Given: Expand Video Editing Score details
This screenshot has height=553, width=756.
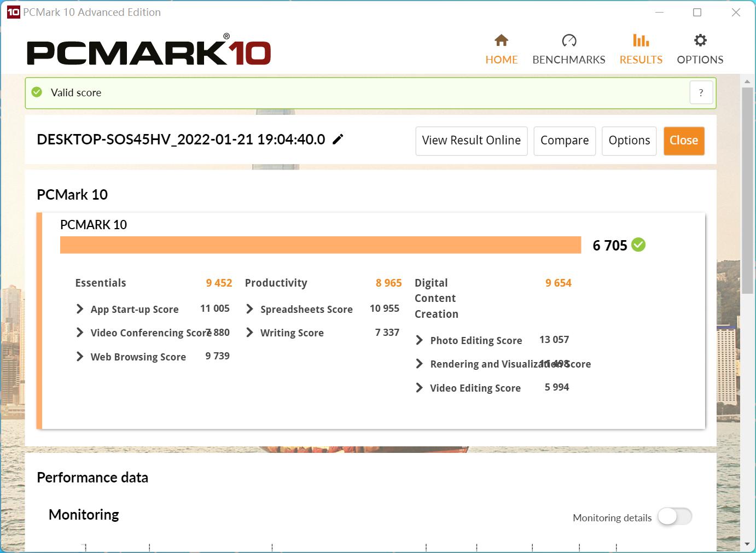Looking at the screenshot, I should pyautogui.click(x=420, y=388).
